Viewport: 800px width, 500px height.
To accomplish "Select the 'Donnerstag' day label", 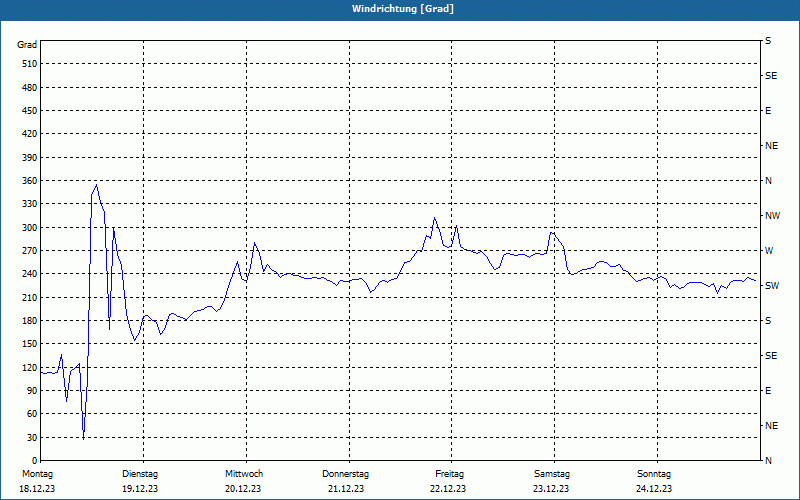I will coord(345,474).
